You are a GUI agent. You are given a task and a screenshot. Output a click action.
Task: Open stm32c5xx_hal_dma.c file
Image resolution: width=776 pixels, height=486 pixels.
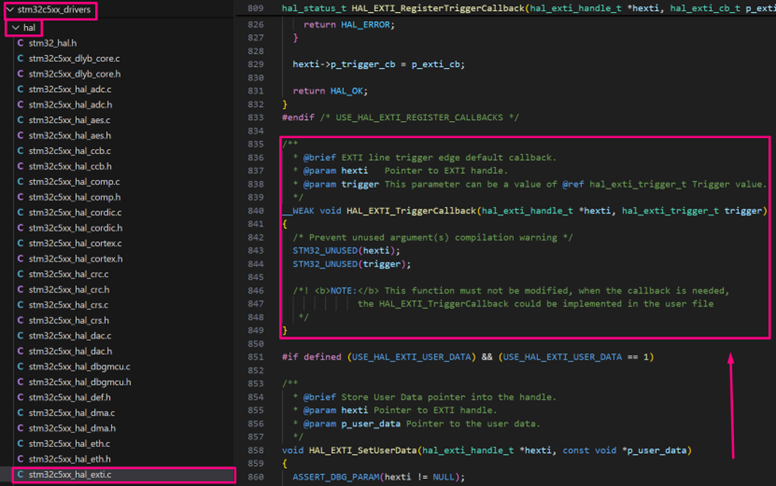click(72, 412)
